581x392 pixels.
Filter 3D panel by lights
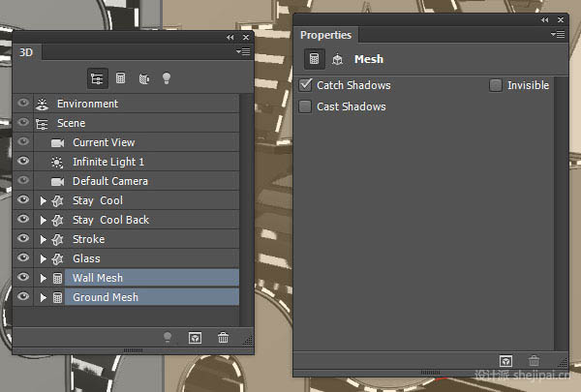point(167,78)
